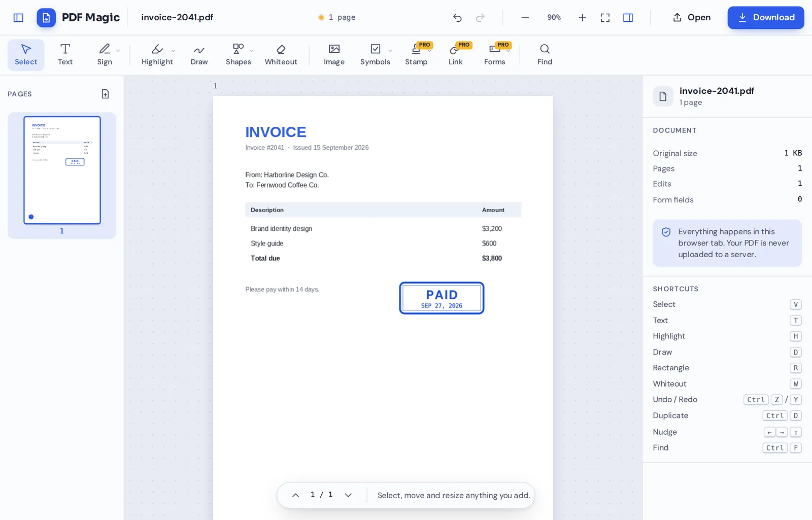Select page 1 thumbnail
The image size is (812, 520).
(x=62, y=170)
